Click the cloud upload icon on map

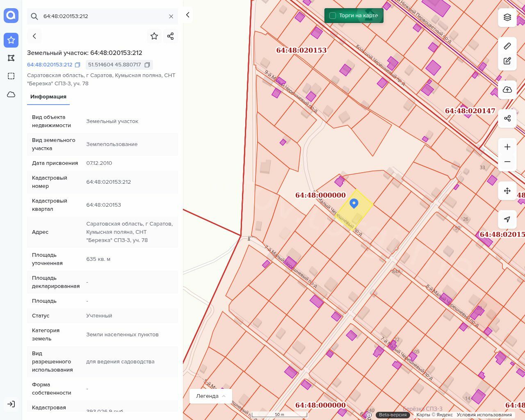507,90
